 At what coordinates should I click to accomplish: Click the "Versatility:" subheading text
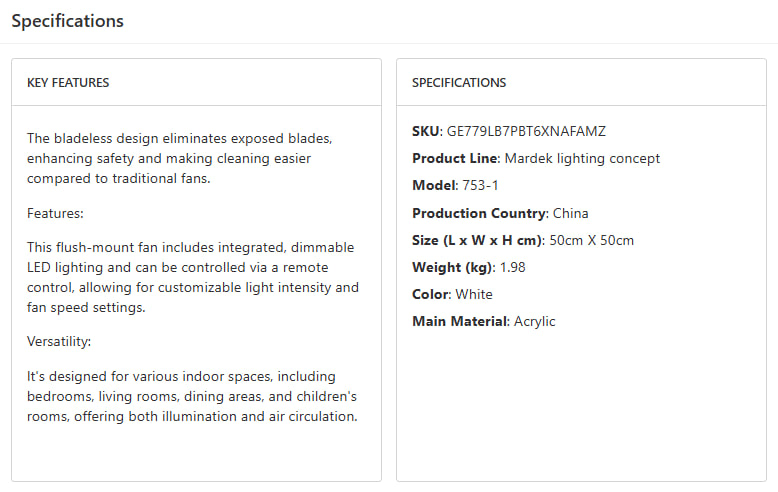pos(59,342)
